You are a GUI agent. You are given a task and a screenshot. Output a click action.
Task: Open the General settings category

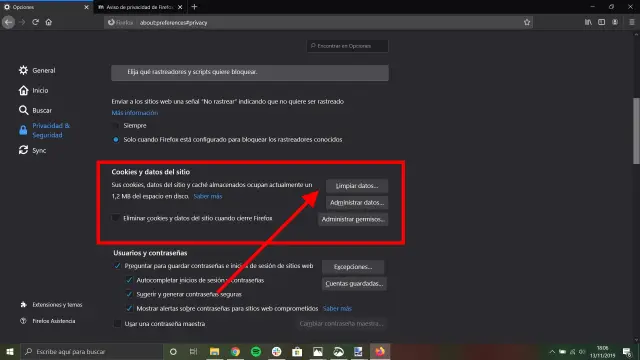[37, 70]
